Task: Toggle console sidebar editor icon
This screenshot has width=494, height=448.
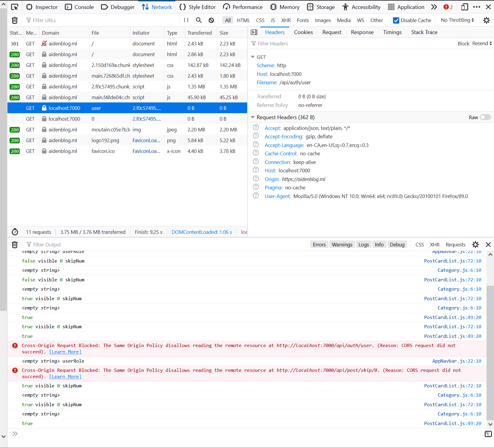Action: 488,434
